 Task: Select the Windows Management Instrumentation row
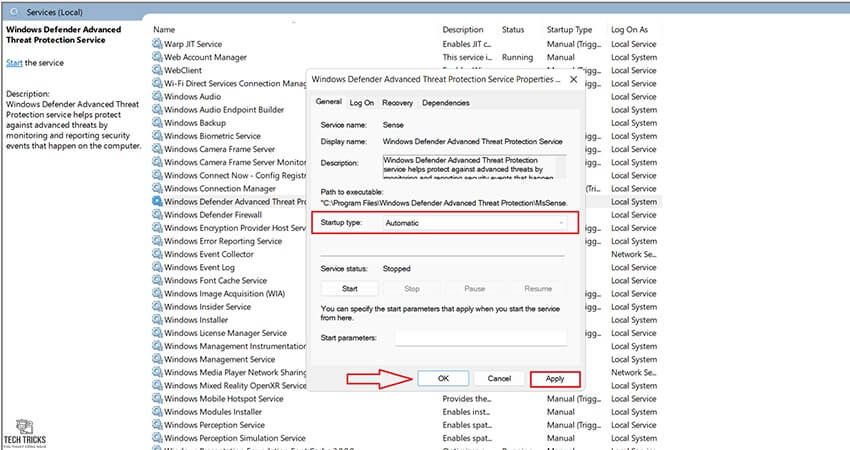click(229, 346)
